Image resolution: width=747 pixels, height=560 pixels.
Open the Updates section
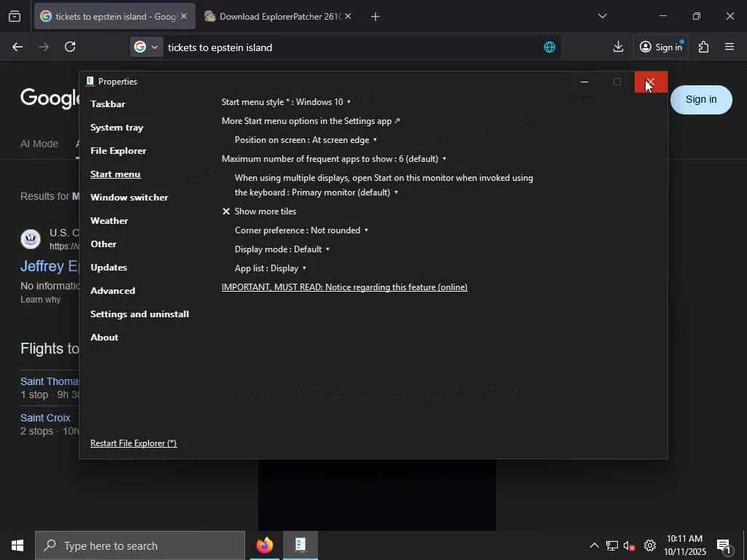coord(109,268)
